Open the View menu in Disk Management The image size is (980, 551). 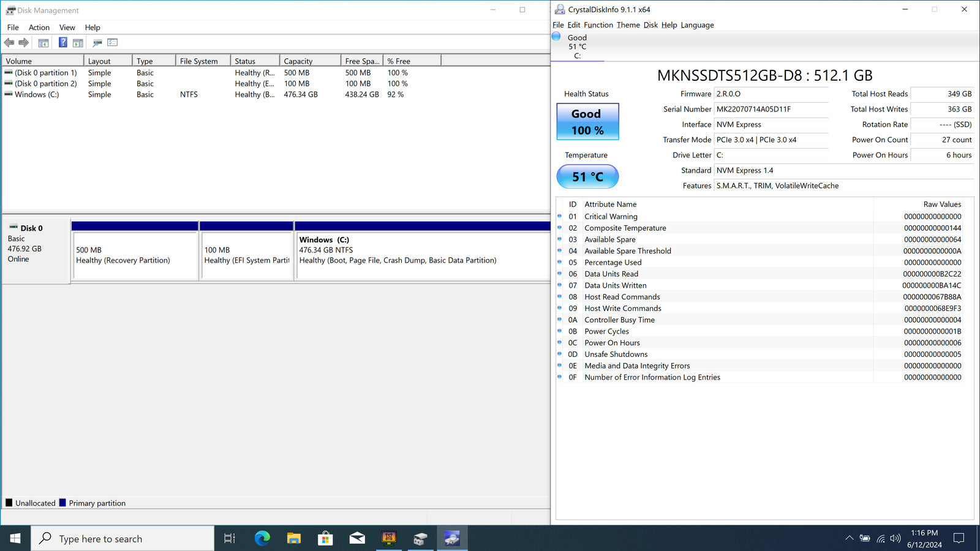[x=67, y=28]
